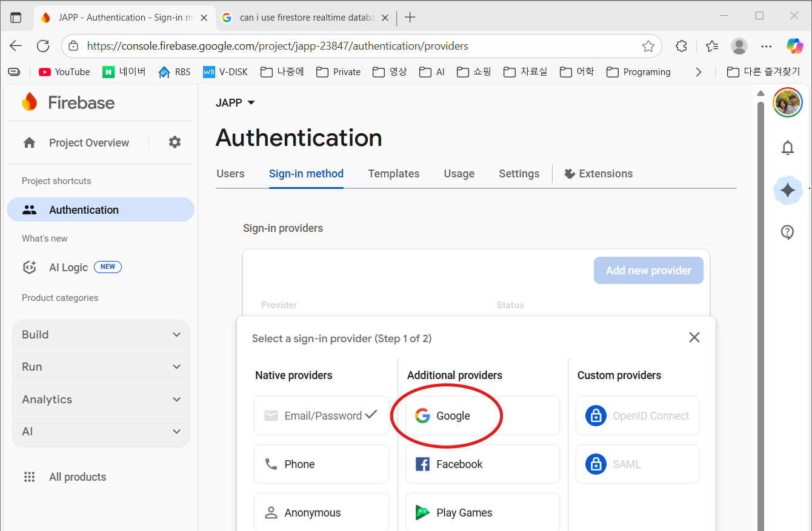
Task: Open the help question mark icon
Action: click(x=788, y=232)
